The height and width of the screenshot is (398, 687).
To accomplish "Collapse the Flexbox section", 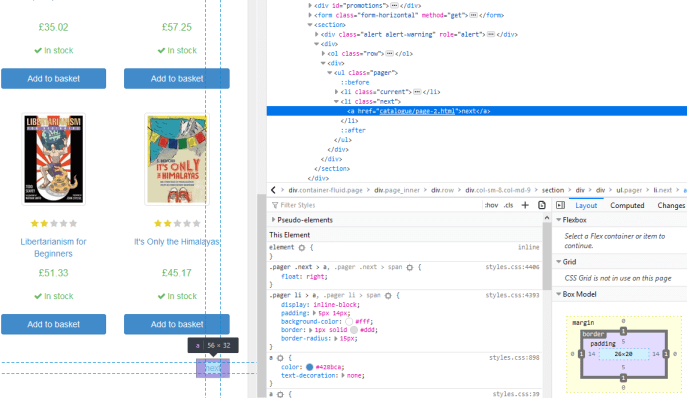I will [x=559, y=220].
